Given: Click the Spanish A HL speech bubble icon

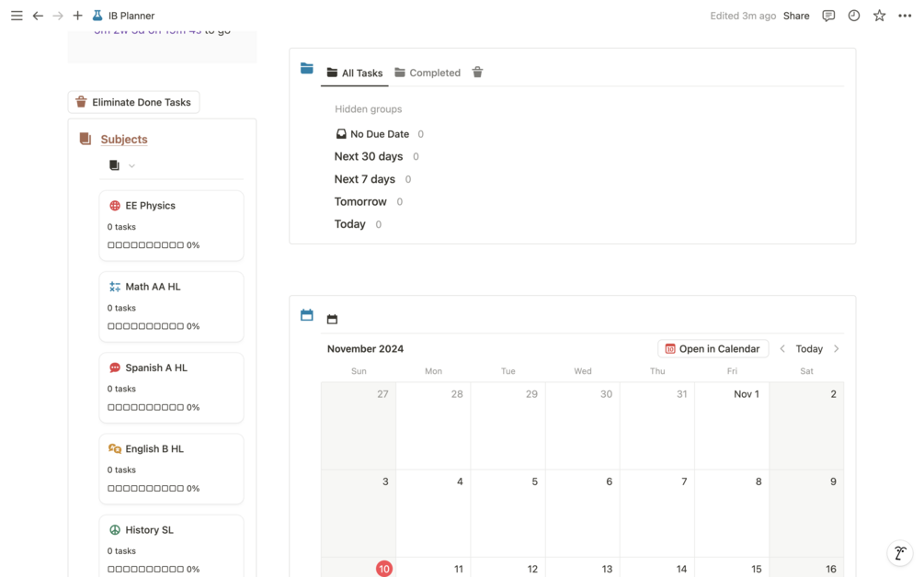Looking at the screenshot, I should click(x=114, y=367).
